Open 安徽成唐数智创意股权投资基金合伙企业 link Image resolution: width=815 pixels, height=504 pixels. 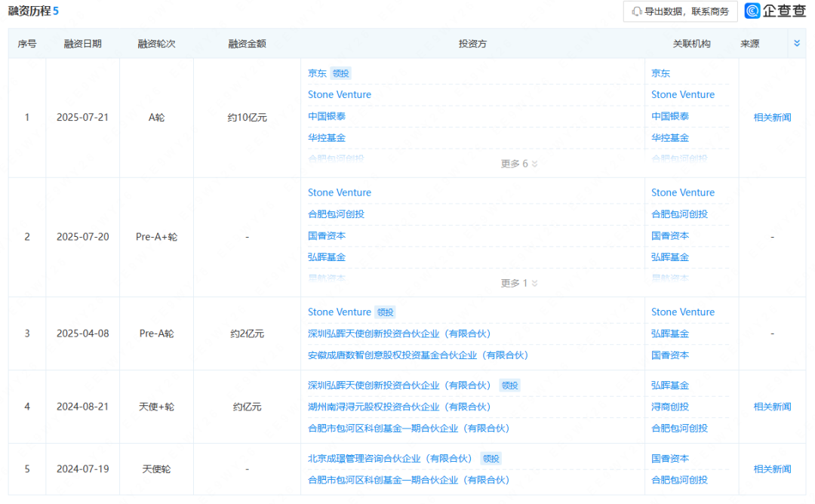418,355
